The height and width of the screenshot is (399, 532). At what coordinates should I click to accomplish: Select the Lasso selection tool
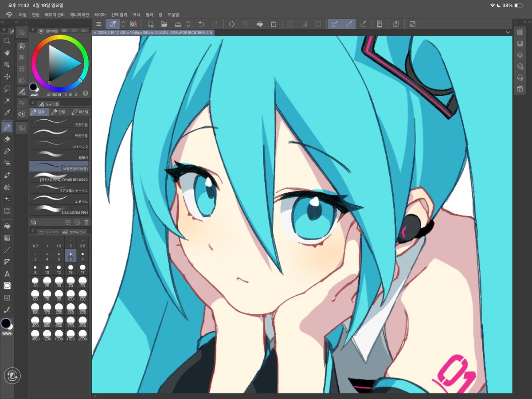coord(7,89)
